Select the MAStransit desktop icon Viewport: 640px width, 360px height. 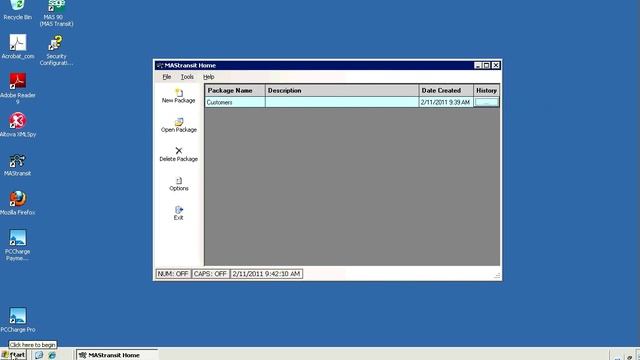[x=18, y=165]
